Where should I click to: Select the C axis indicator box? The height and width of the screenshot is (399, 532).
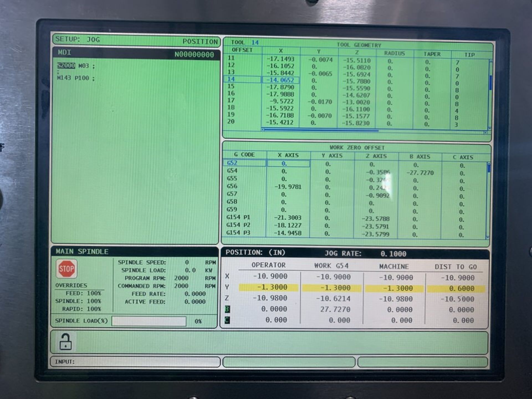227,320
